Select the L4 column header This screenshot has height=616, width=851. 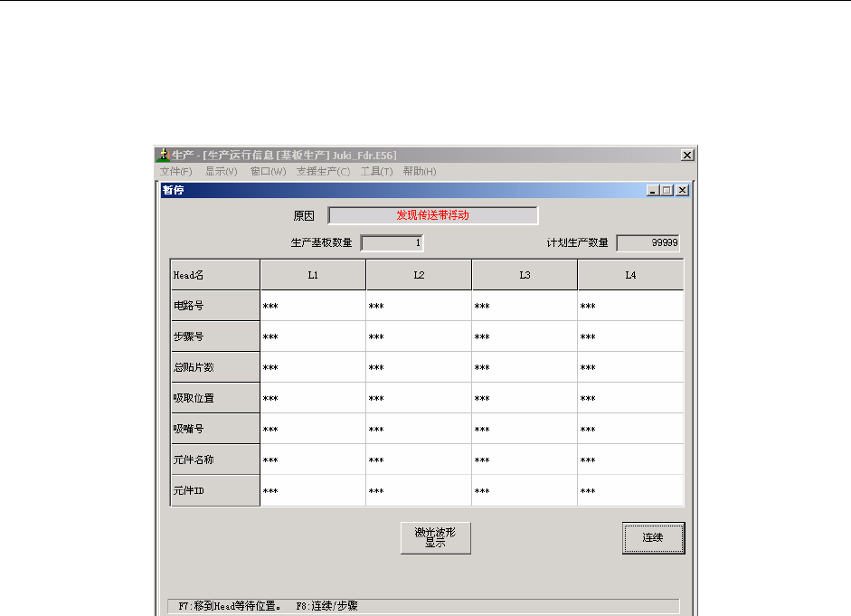click(x=630, y=275)
